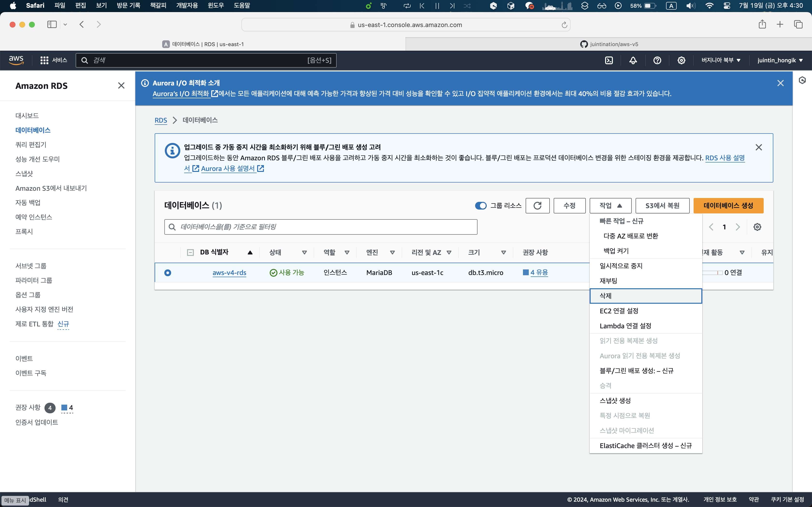Open the 버지니아 북부 region selector
Screen dimensions: 812x507
click(720, 60)
